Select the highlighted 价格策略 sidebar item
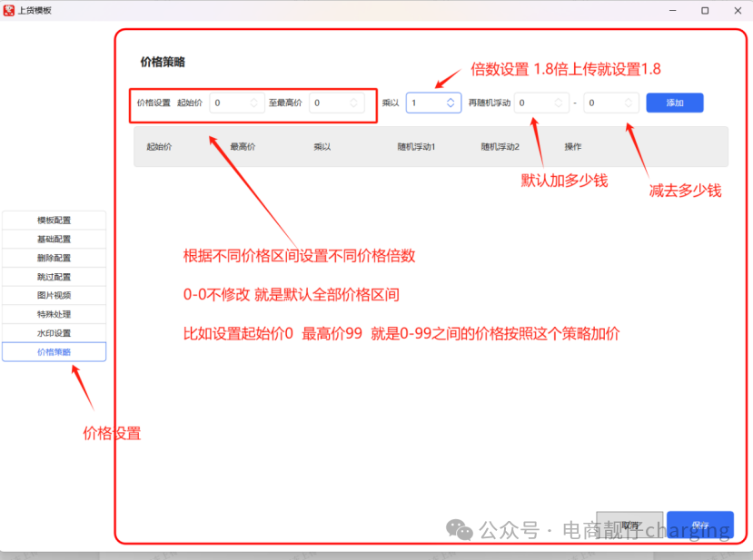This screenshot has height=560, width=753. (53, 351)
